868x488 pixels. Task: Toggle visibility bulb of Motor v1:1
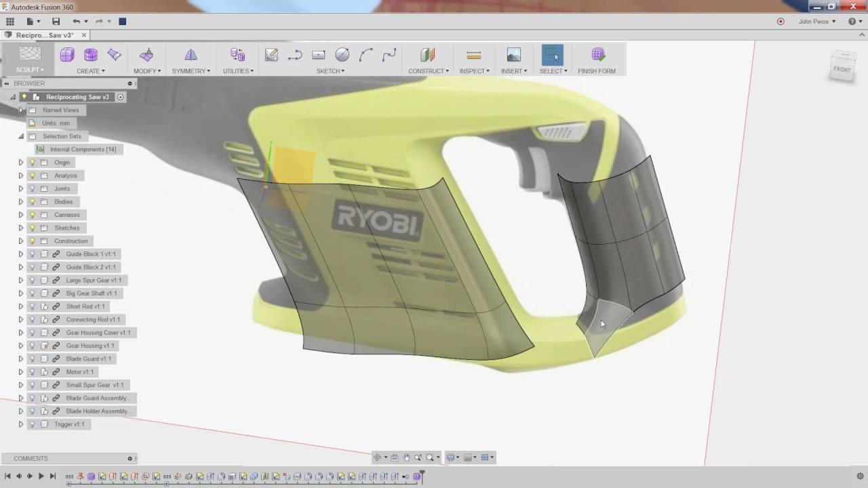(x=32, y=372)
